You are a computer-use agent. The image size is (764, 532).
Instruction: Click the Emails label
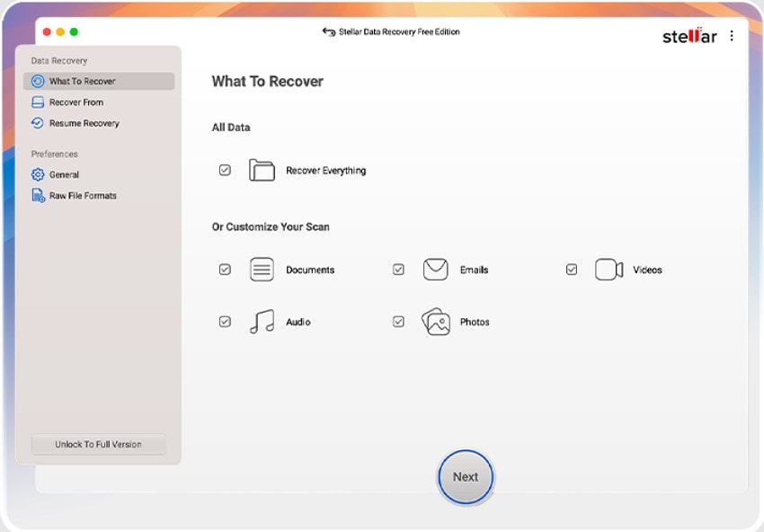click(474, 270)
